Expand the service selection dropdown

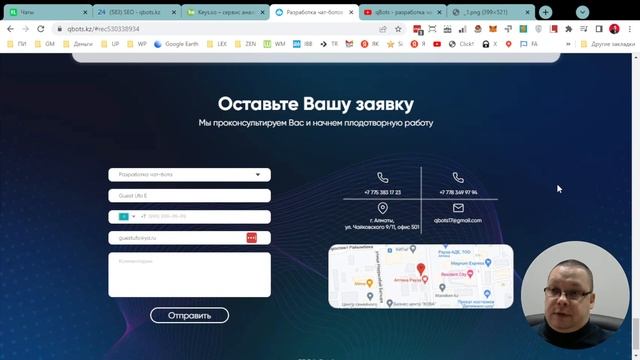click(x=189, y=175)
